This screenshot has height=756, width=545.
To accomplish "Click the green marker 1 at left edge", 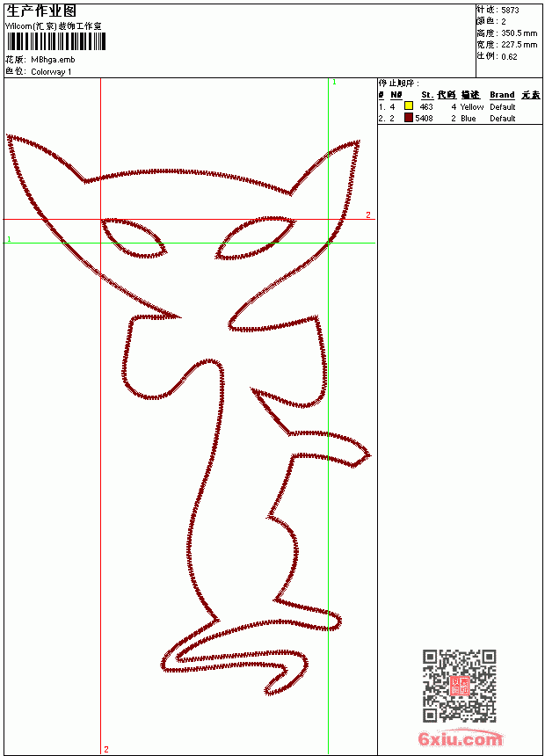I will click(9, 239).
